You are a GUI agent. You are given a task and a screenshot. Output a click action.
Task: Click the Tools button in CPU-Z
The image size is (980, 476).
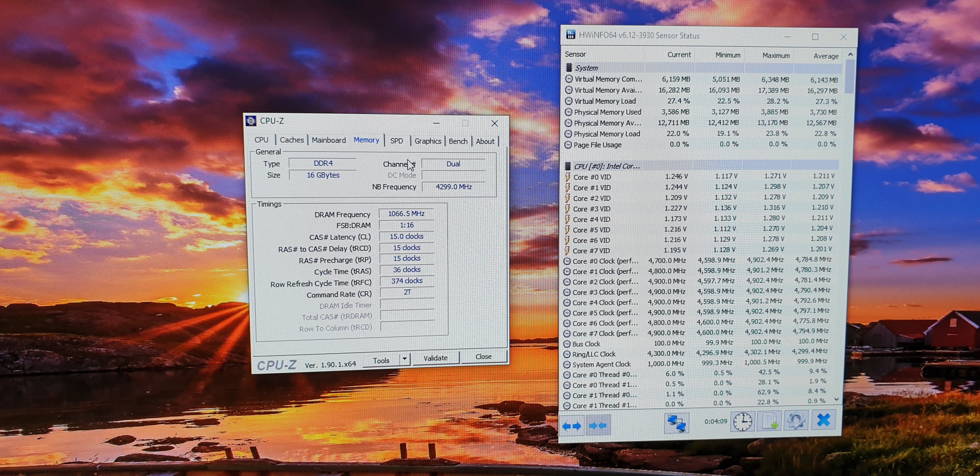[x=381, y=360]
